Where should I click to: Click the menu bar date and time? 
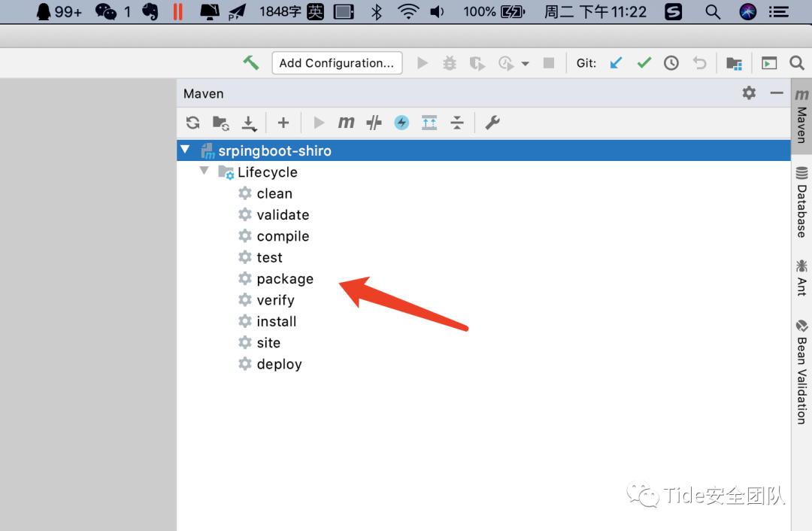(595, 11)
